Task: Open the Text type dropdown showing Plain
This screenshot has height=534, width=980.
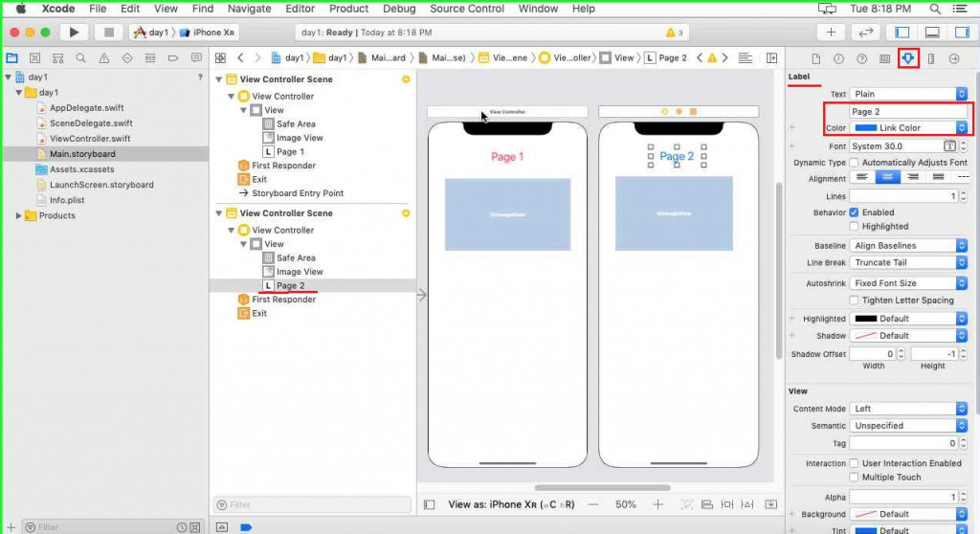Action: pos(908,94)
